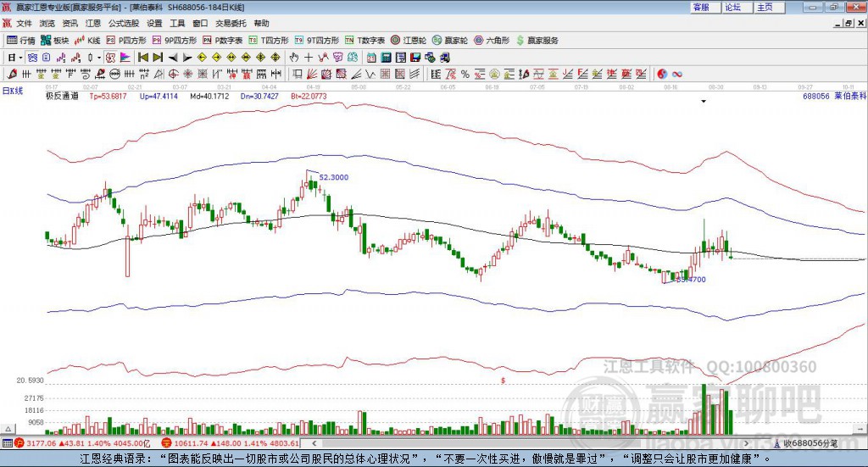Image resolution: width=868 pixels, height=467 pixels.
Task: Click the 52.3000 high price label
Action: point(334,177)
